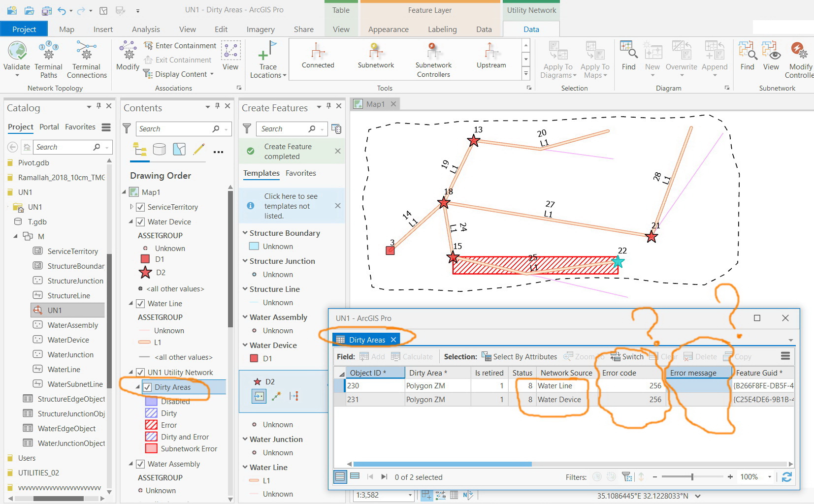814x504 pixels.
Task: Click the Save project icon
Action: click(46, 10)
